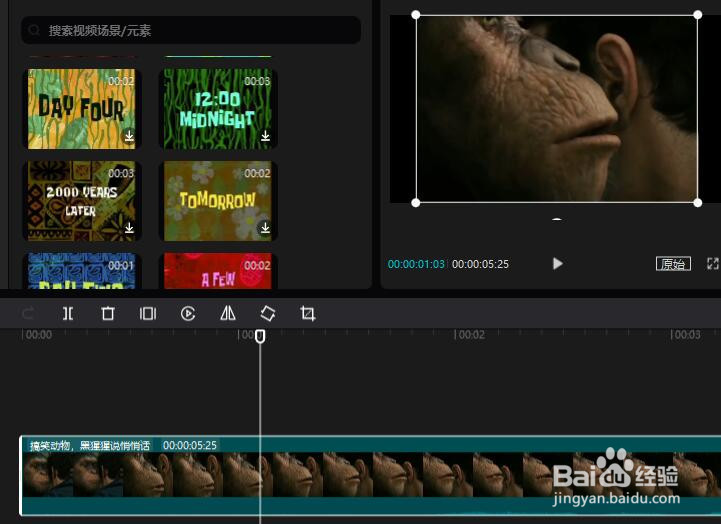Click the 00:03 ruler mark
This screenshot has width=721, height=524.
click(685, 335)
